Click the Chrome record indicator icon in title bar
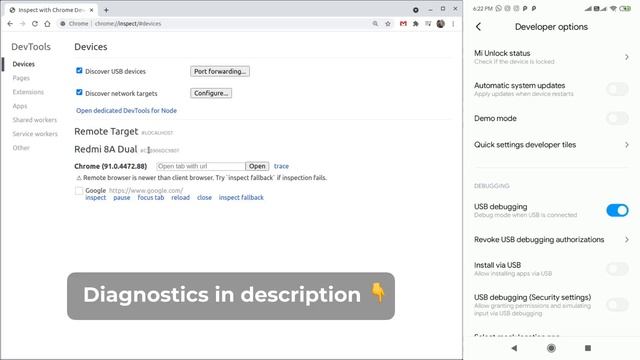The height and width of the screenshot is (360, 640). click(x=416, y=10)
